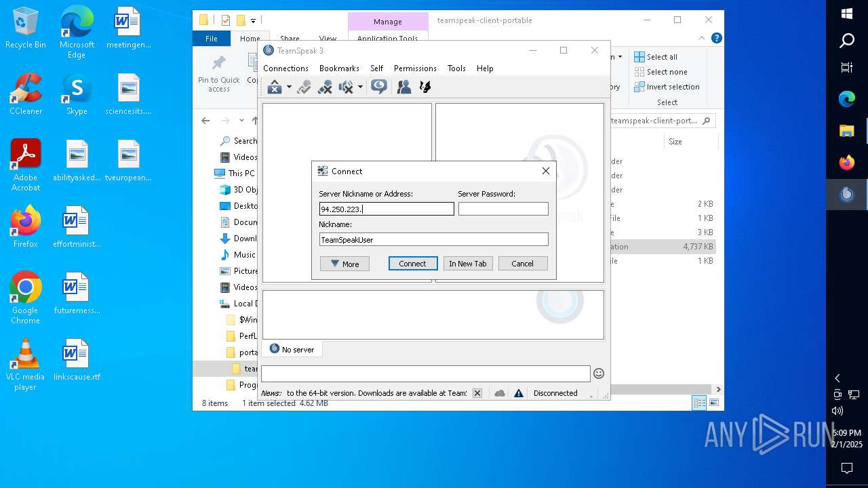Screen dimensions: 868x488
Task: Switch Explorer to details view icon
Action: (x=700, y=403)
